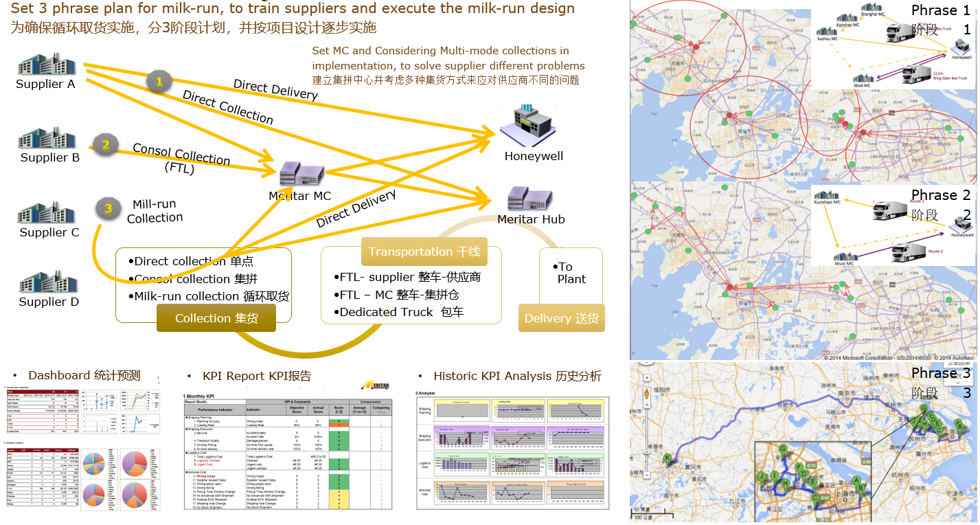Select marker F in the boxed inset map
980x525 pixels.
pyautogui.click(x=799, y=469)
